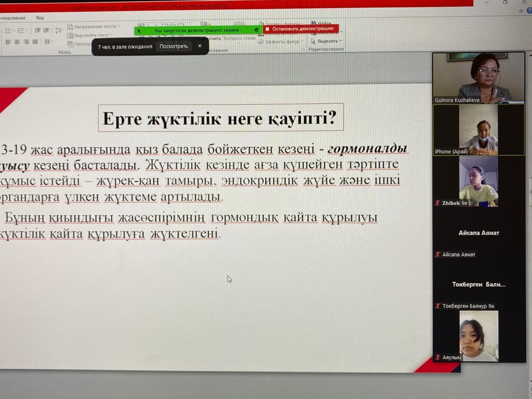Click the bulleted list icon
The height and width of the screenshot is (399, 532).
click(x=8, y=31)
